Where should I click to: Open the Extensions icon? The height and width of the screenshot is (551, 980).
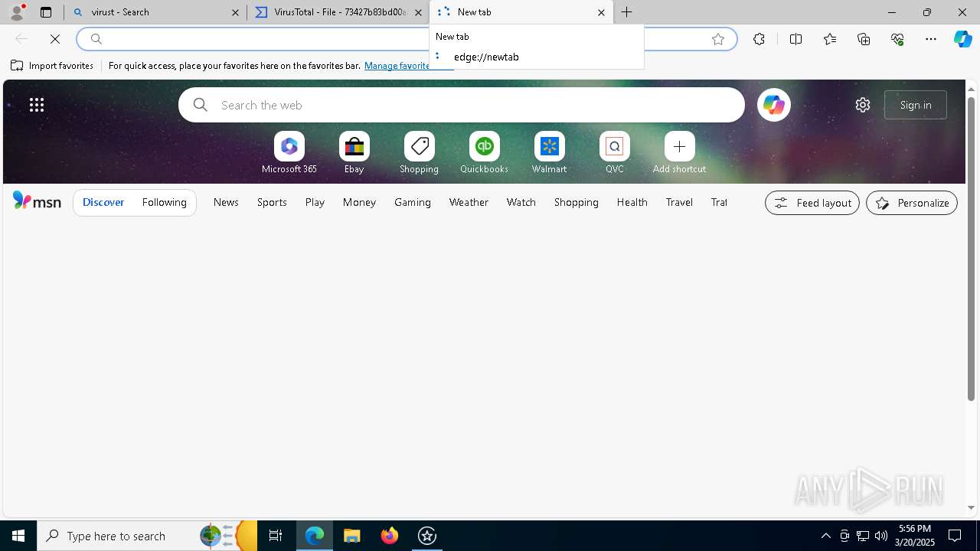coord(759,39)
